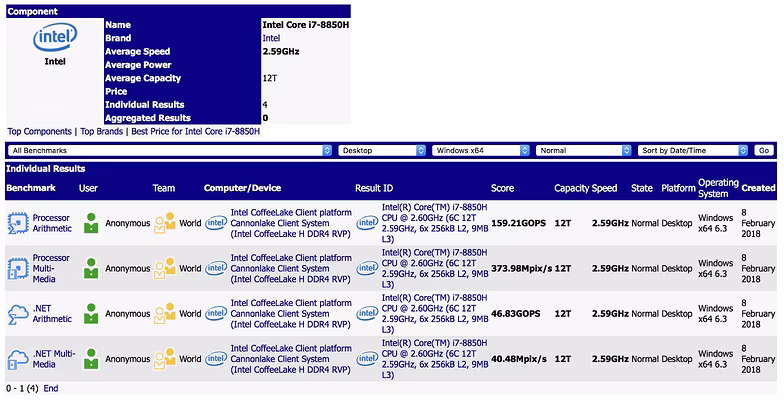The image size is (784, 400).
Task: Open the .NET Multi-Media row's Result ID link
Action: pyautogui.click(x=435, y=359)
